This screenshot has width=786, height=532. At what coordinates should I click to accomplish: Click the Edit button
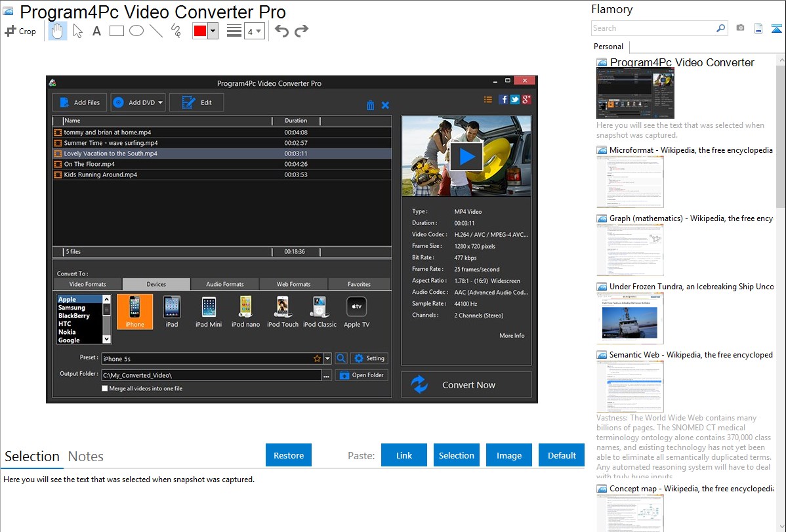(x=197, y=103)
